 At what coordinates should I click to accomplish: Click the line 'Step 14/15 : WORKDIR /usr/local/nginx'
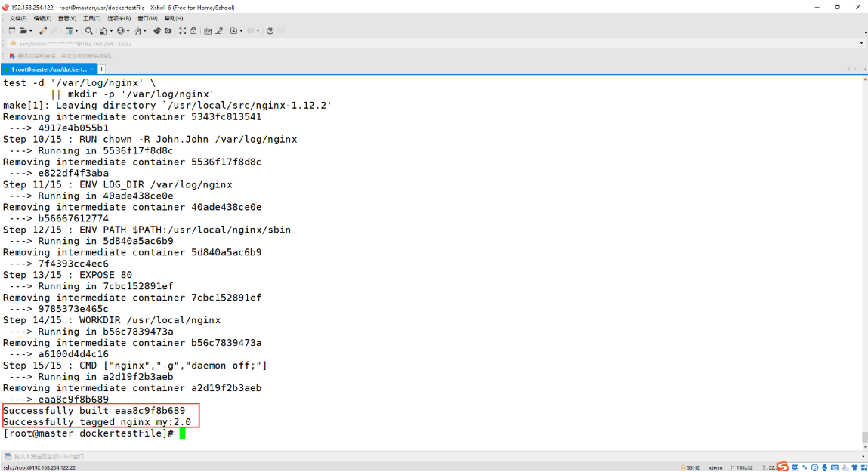(x=112, y=320)
